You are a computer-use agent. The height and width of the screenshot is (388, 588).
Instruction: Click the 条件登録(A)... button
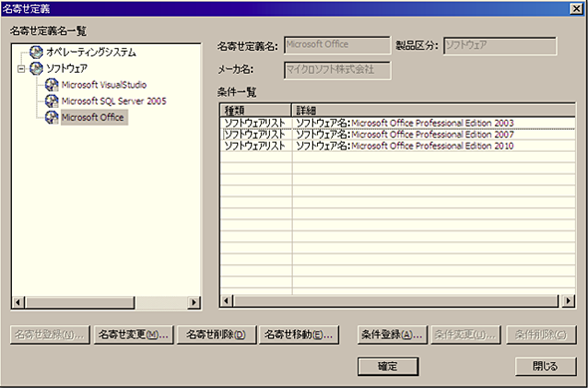[392, 335]
